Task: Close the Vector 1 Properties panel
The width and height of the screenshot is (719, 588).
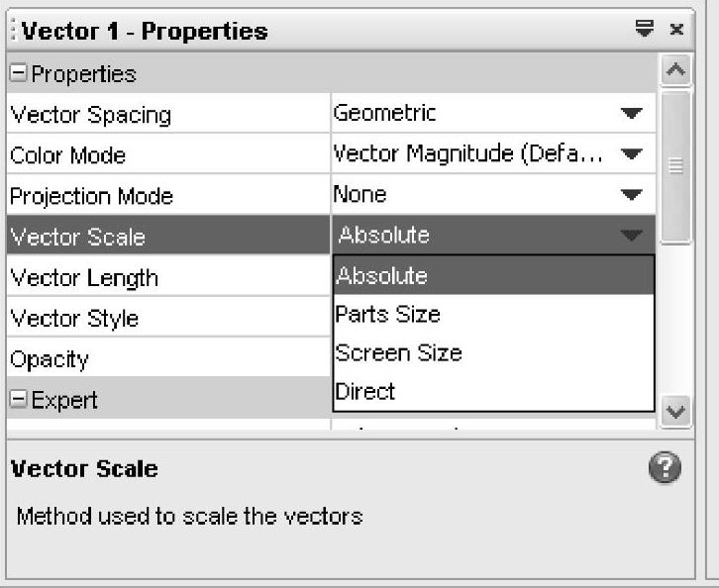Action: pyautogui.click(x=676, y=30)
